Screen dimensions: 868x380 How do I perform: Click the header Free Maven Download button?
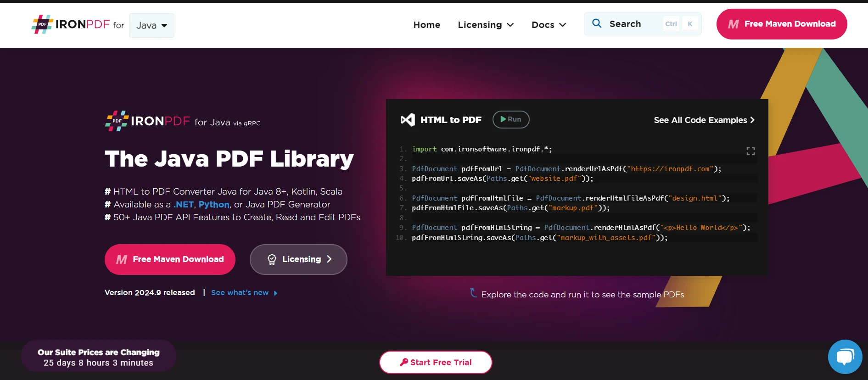[x=782, y=24]
